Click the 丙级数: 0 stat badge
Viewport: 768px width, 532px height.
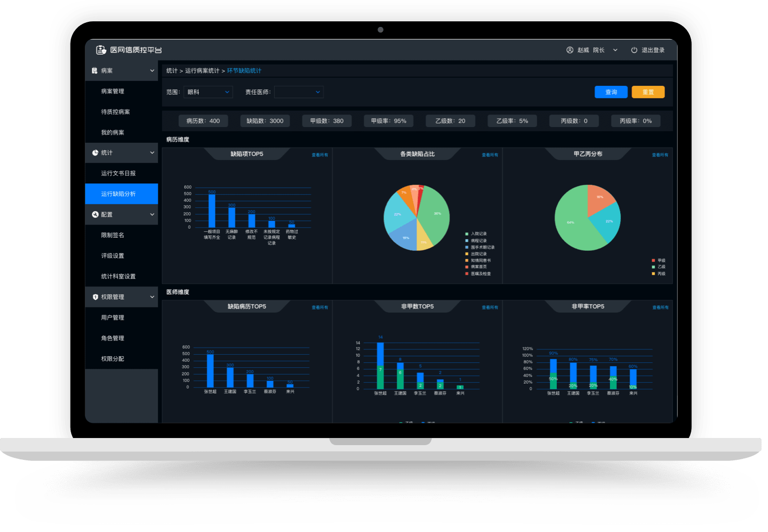tap(574, 121)
